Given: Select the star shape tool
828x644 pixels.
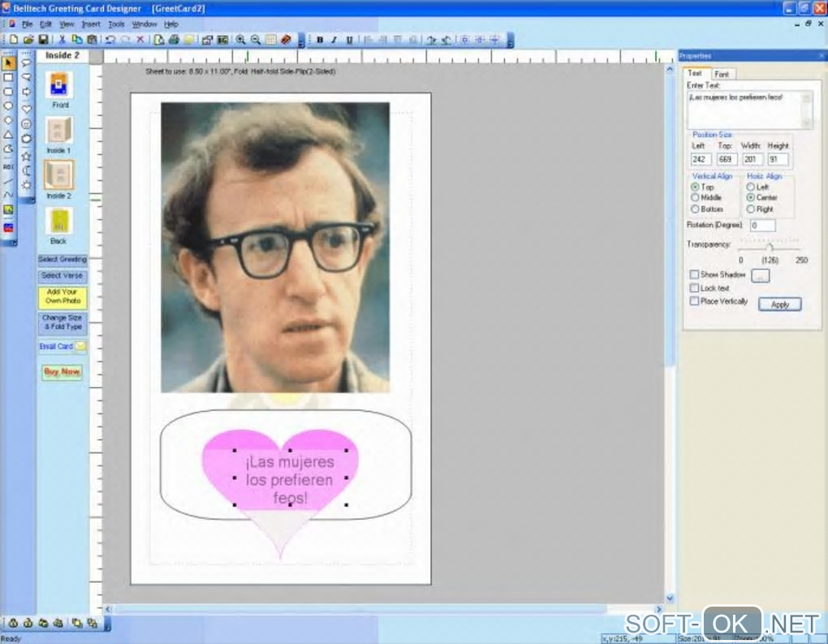Looking at the screenshot, I should pos(27,156).
